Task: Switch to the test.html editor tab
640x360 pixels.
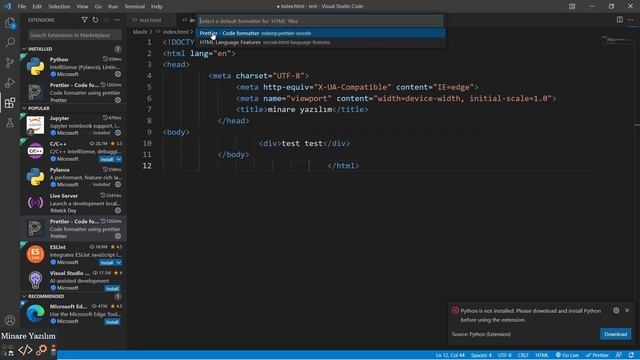Action: pos(150,20)
